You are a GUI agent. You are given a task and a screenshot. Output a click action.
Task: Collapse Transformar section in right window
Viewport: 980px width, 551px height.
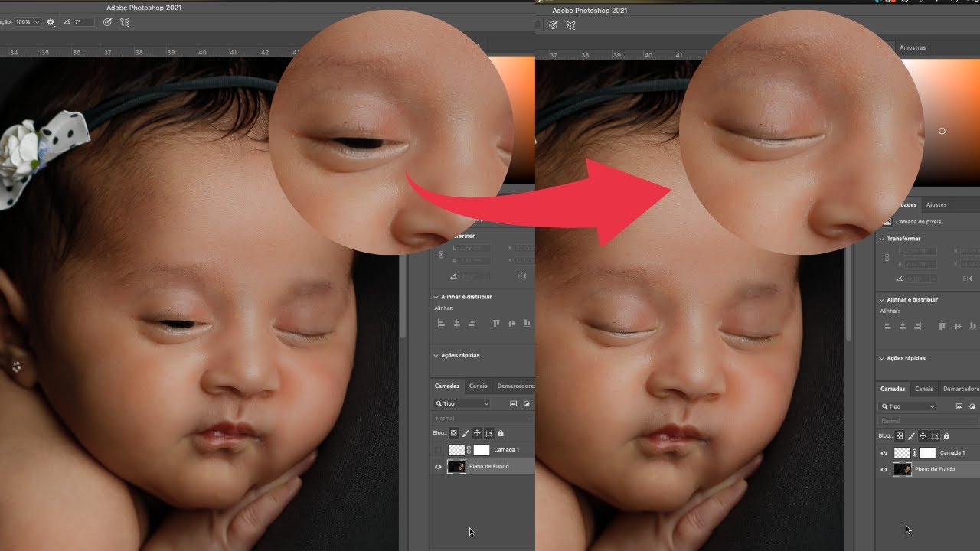click(x=882, y=239)
